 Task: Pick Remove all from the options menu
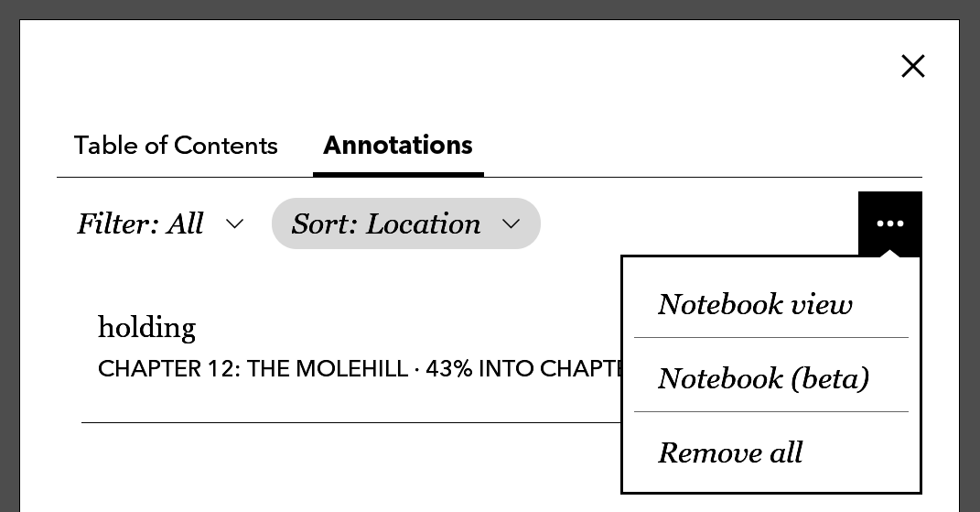(x=730, y=452)
